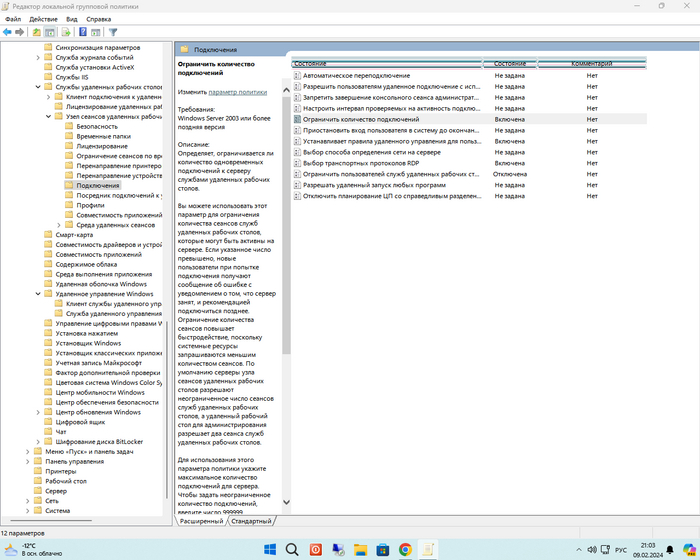Click the Up one level folder icon
Image resolution: width=700 pixels, height=560 pixels.
(x=36, y=32)
